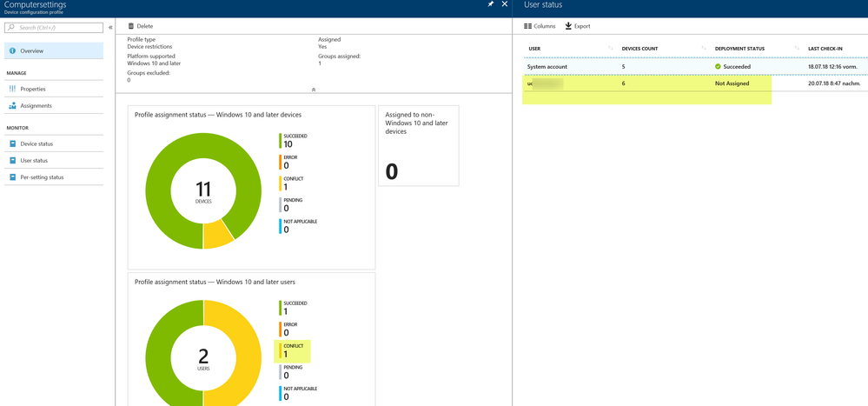Click the Per-setting status icon
The width and height of the screenshot is (868, 406).
pos(12,177)
